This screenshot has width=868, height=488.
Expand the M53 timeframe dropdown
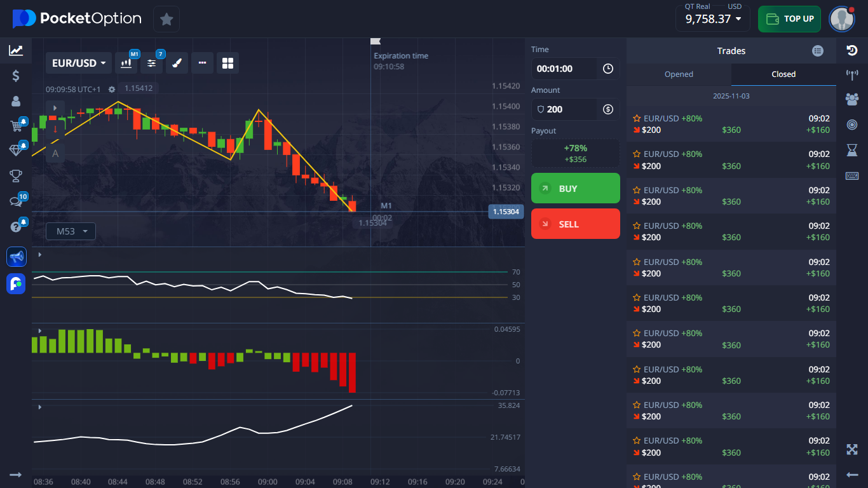click(70, 231)
